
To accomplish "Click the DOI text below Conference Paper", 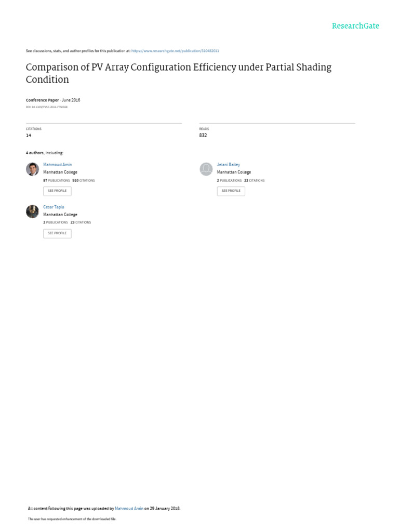I will pyautogui.click(x=46, y=107).
